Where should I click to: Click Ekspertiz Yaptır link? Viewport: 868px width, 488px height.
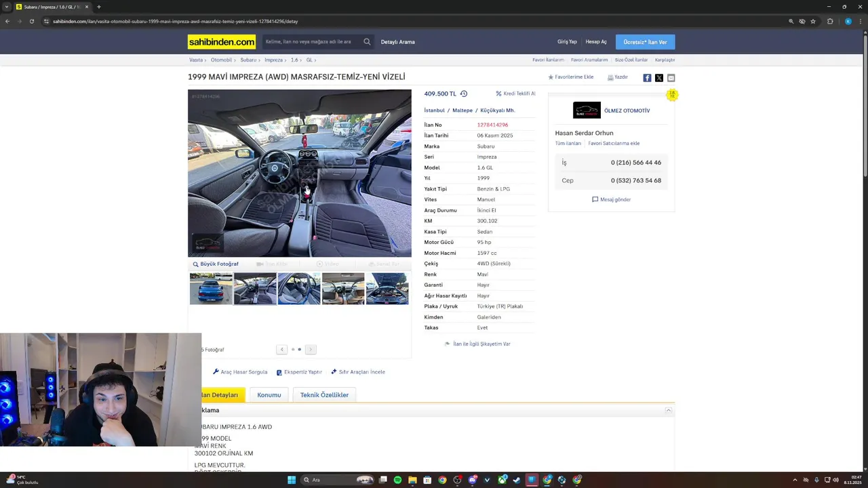coord(299,372)
